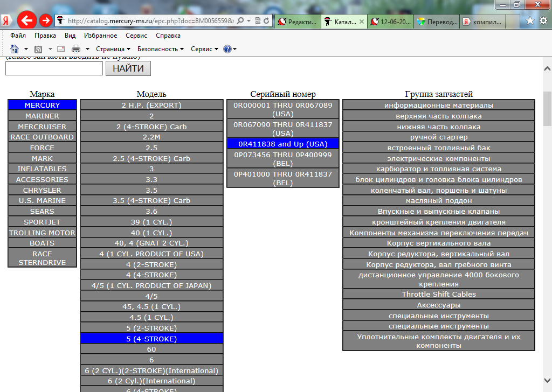
Task: Refresh the page using address bar icon
Action: (266, 20)
